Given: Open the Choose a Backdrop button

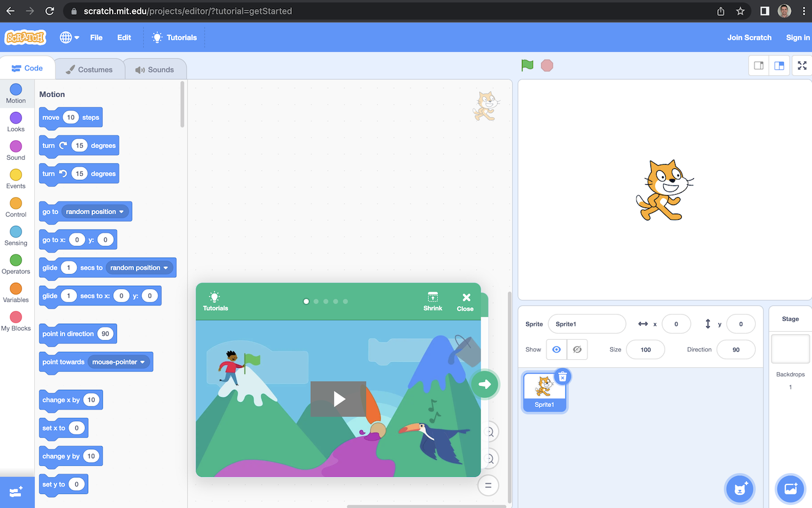Looking at the screenshot, I should [x=790, y=488].
